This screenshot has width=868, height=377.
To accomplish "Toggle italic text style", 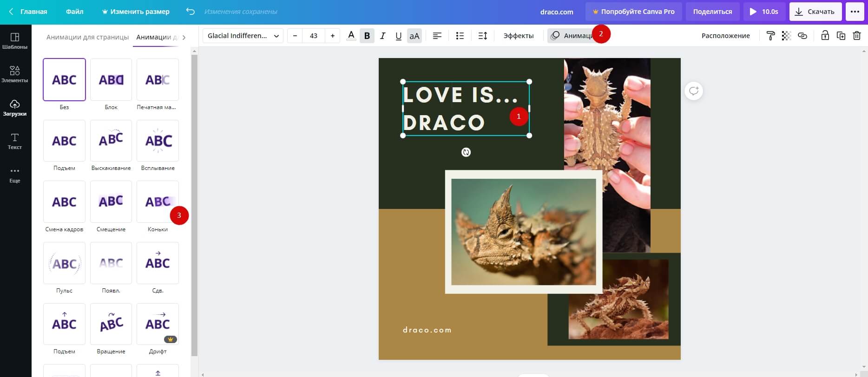I will point(383,36).
